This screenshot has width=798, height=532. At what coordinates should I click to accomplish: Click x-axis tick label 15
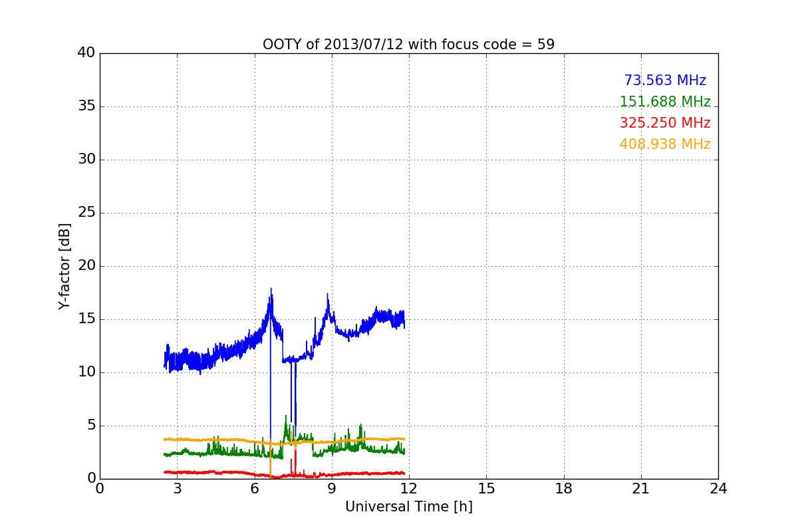[486, 489]
